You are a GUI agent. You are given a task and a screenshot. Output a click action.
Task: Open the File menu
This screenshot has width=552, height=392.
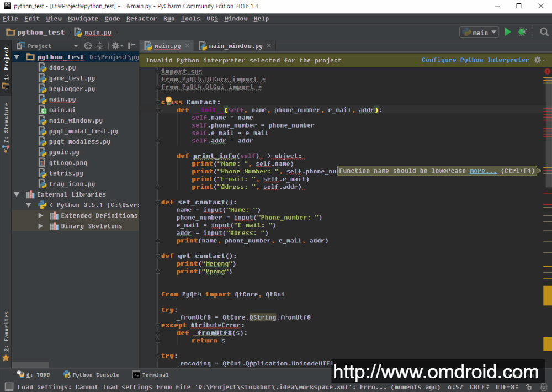[x=10, y=19]
